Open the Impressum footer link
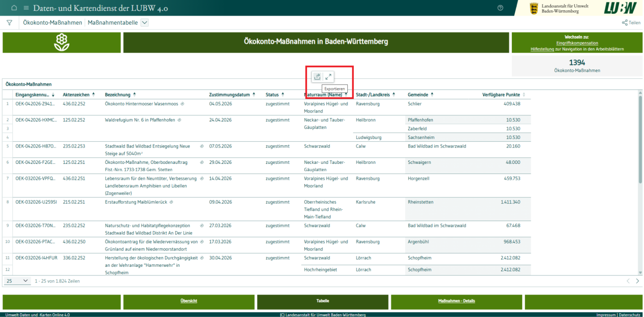This screenshot has width=644, height=317. [606, 315]
